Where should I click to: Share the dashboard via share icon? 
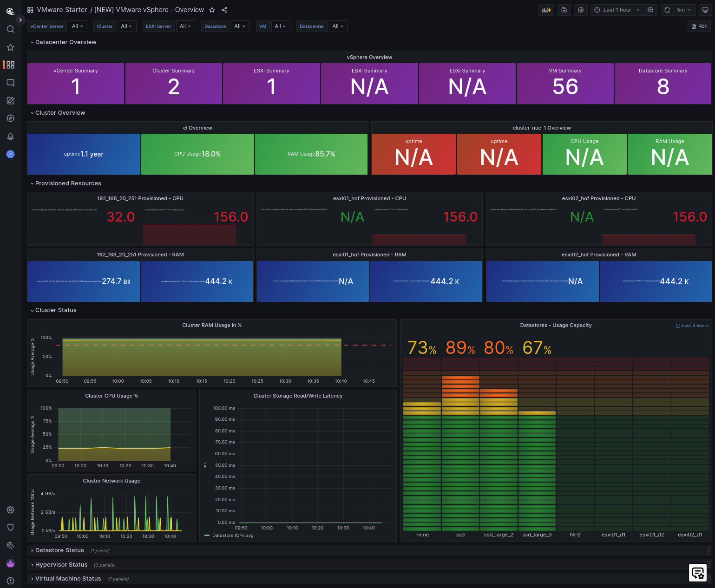tap(224, 10)
